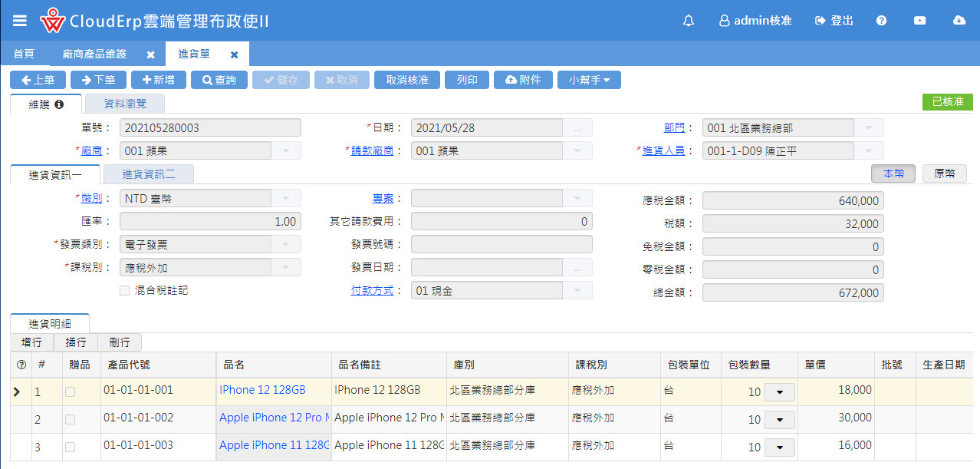Expand 包裝數量 dropdown in row 3
Viewport: 980px width, 469px height.
(x=780, y=448)
